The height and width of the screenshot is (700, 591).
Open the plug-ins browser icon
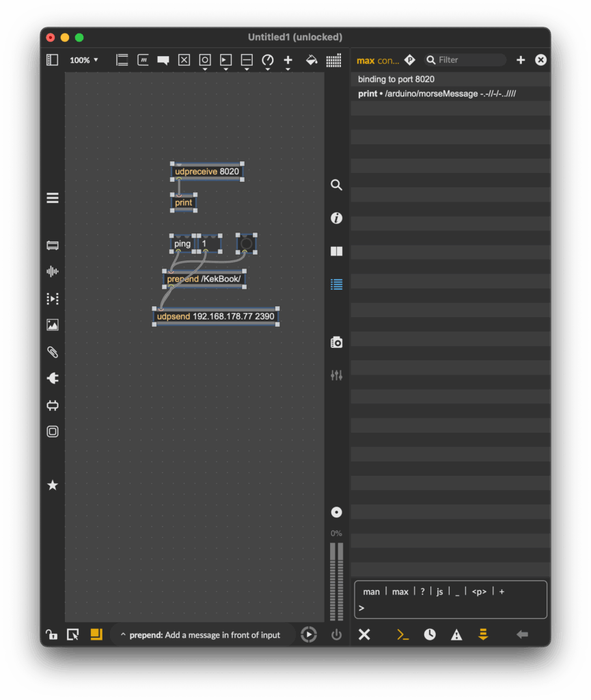tap(53, 379)
